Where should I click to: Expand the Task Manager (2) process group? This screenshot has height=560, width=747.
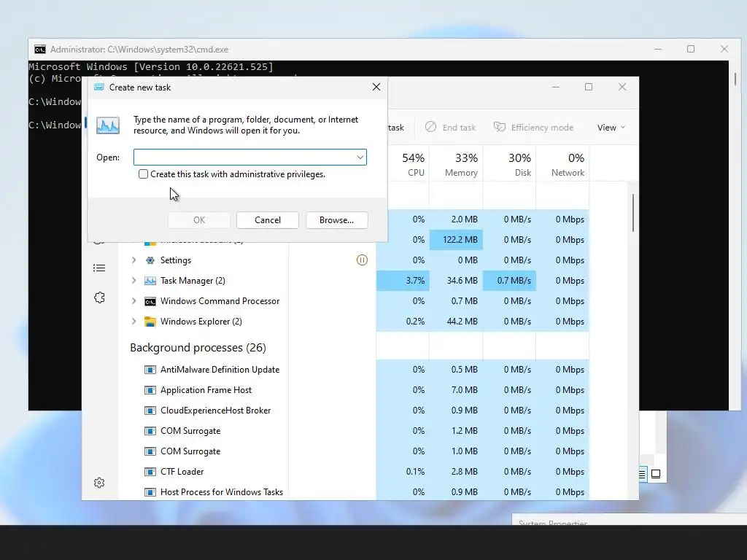(x=134, y=281)
